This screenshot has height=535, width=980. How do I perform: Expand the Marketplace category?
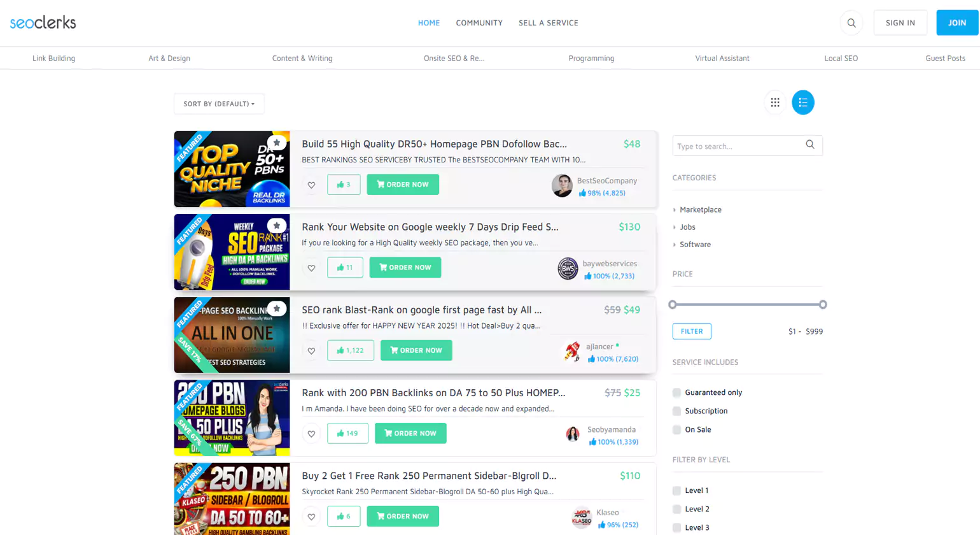[700, 210]
